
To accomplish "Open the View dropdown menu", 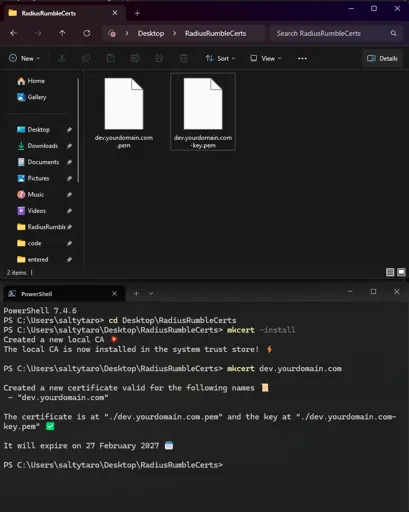I will (x=265, y=58).
